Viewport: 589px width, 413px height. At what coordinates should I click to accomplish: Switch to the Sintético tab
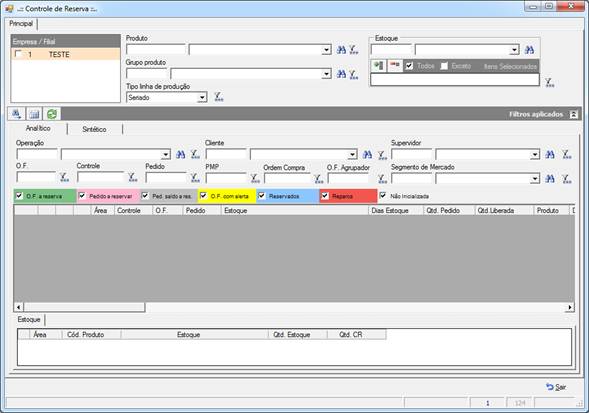94,129
